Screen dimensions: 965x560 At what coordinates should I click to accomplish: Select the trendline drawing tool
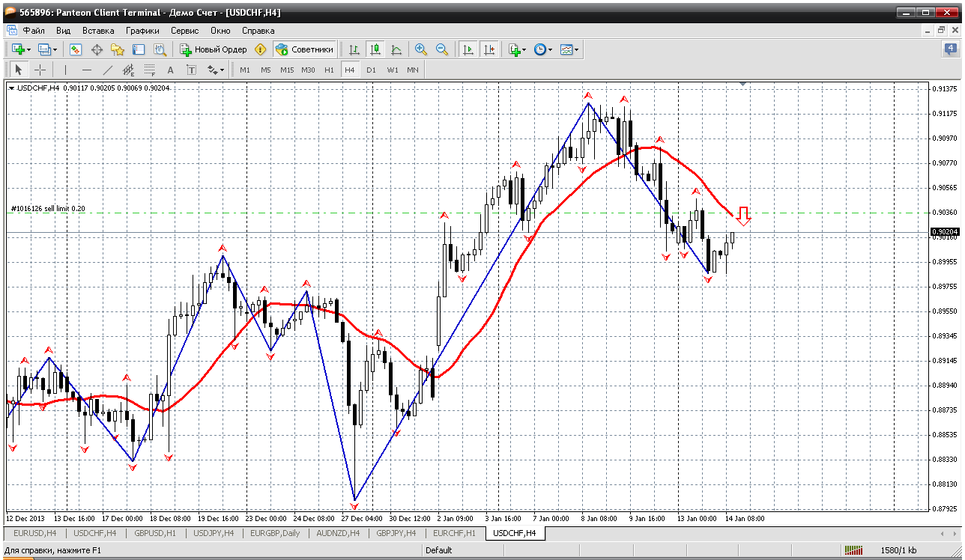coord(107,70)
